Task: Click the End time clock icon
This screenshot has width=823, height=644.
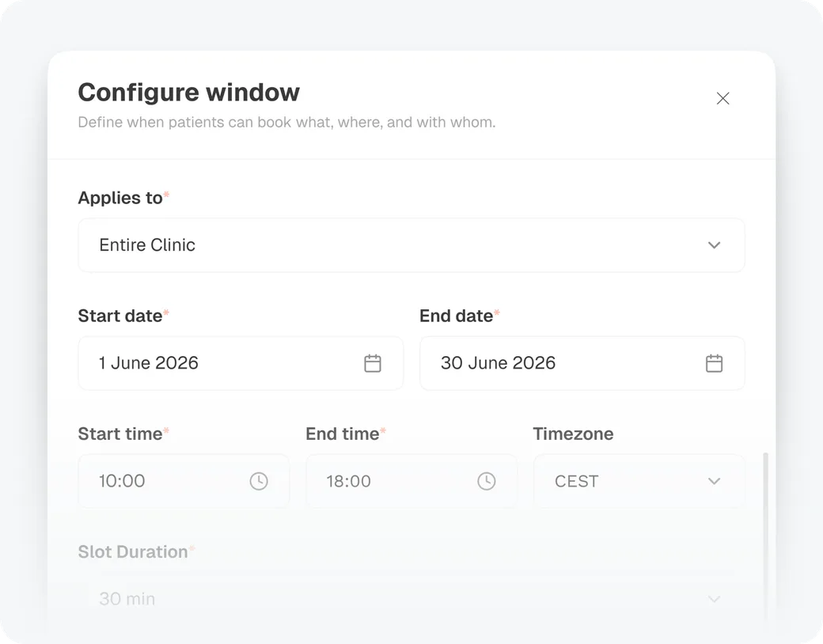Action: (x=487, y=481)
